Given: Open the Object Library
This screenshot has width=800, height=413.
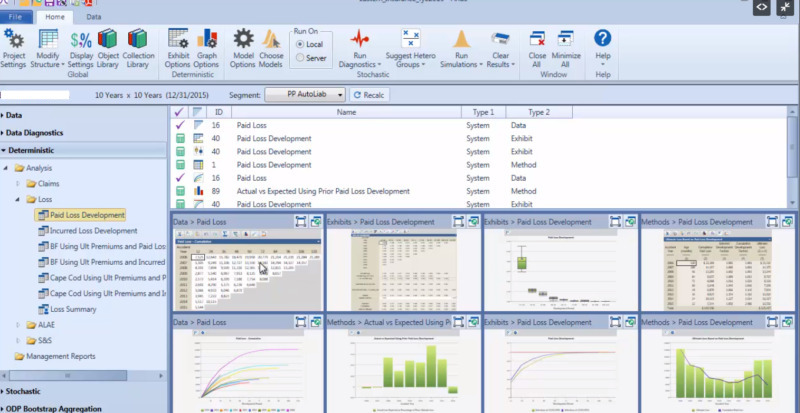Looking at the screenshot, I should 108,48.
